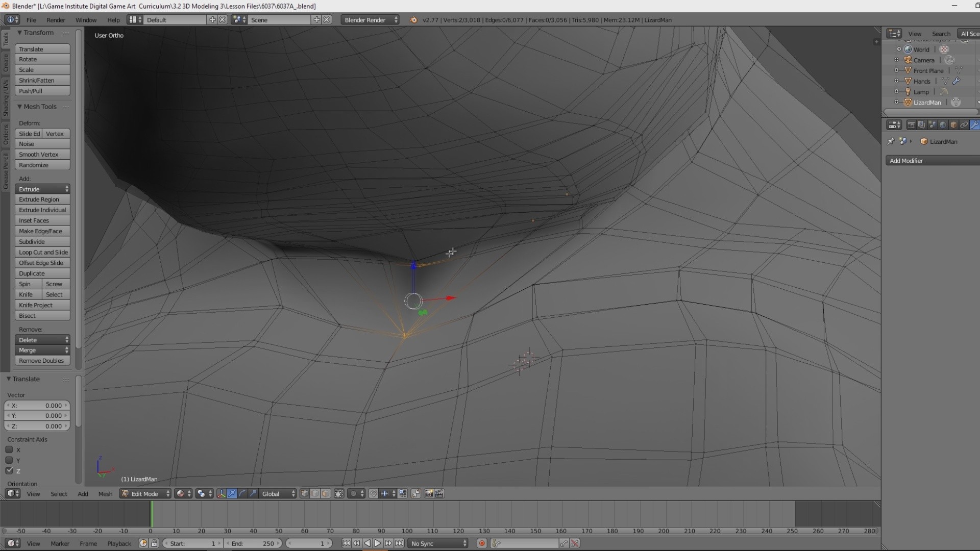The height and width of the screenshot is (551, 980).
Task: Open the Delete dropdown
Action: point(42,340)
